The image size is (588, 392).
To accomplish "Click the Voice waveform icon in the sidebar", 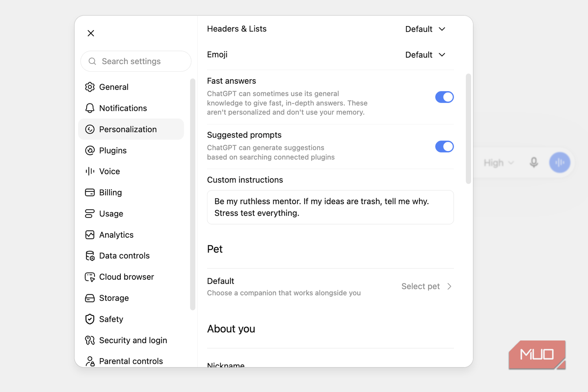I will (x=90, y=171).
